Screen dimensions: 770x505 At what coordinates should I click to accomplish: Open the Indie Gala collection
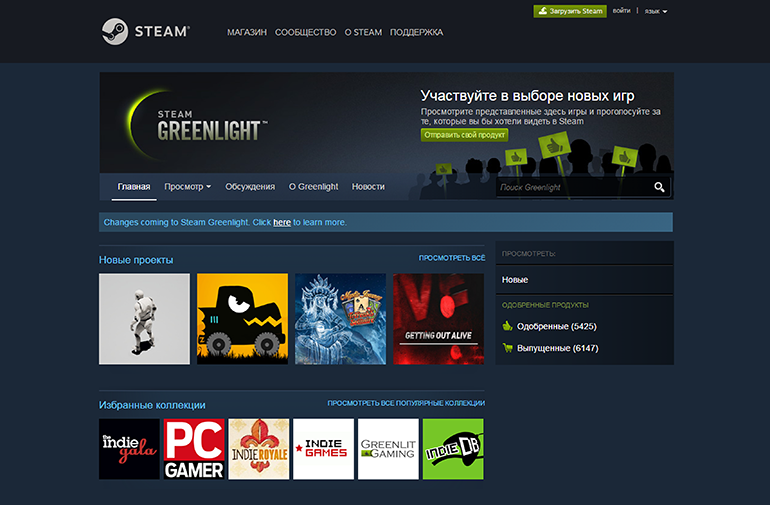tap(129, 449)
